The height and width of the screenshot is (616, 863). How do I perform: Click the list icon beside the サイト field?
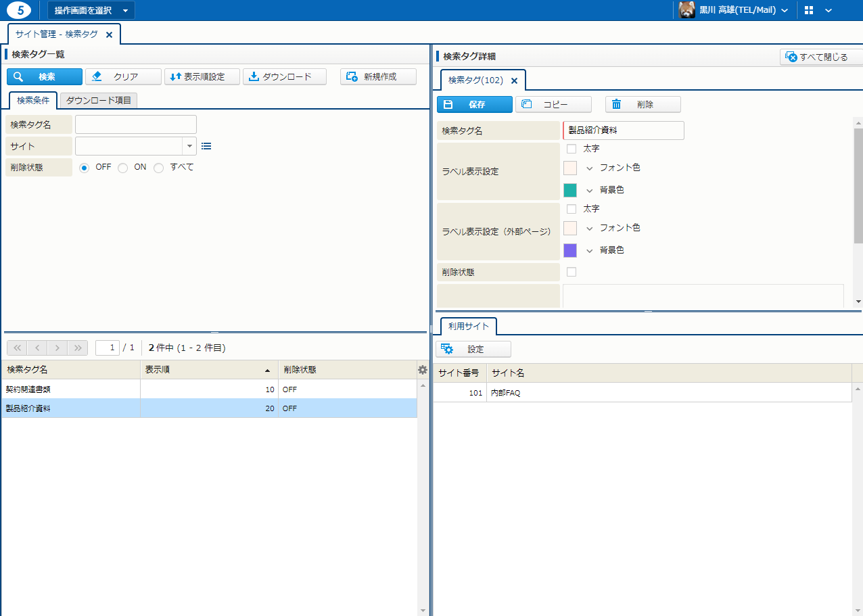[x=206, y=146]
